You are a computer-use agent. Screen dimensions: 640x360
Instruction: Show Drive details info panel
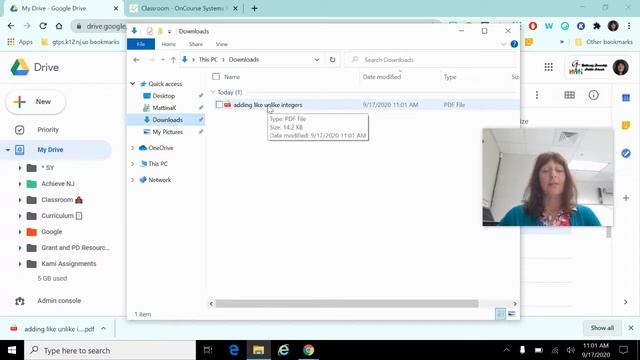click(593, 95)
